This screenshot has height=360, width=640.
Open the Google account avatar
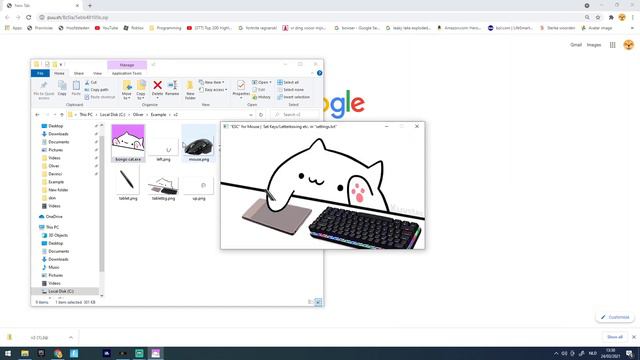click(x=629, y=45)
